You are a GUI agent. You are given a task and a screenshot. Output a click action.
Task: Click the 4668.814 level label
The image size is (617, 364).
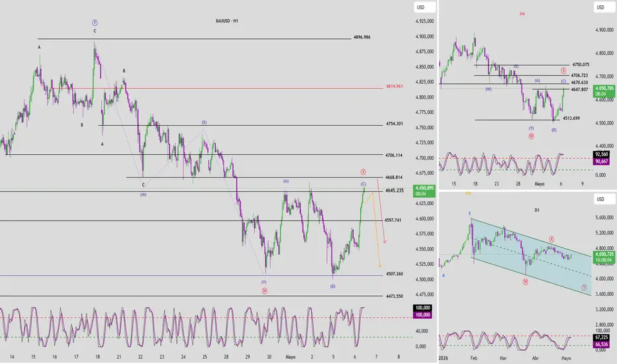click(x=395, y=177)
